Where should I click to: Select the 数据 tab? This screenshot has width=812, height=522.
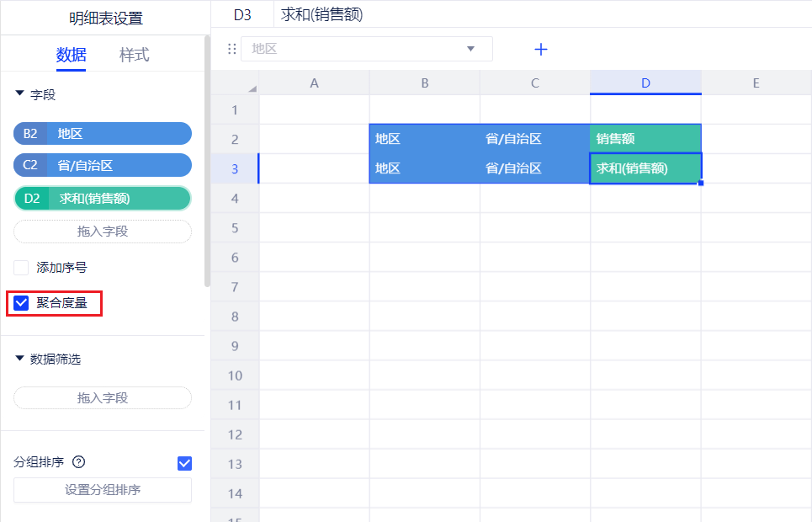(71, 56)
